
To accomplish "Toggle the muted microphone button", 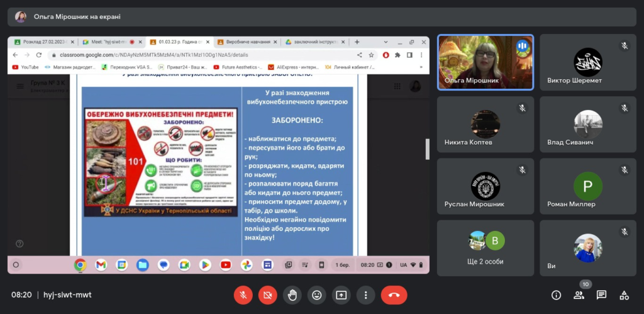I will pos(243,294).
